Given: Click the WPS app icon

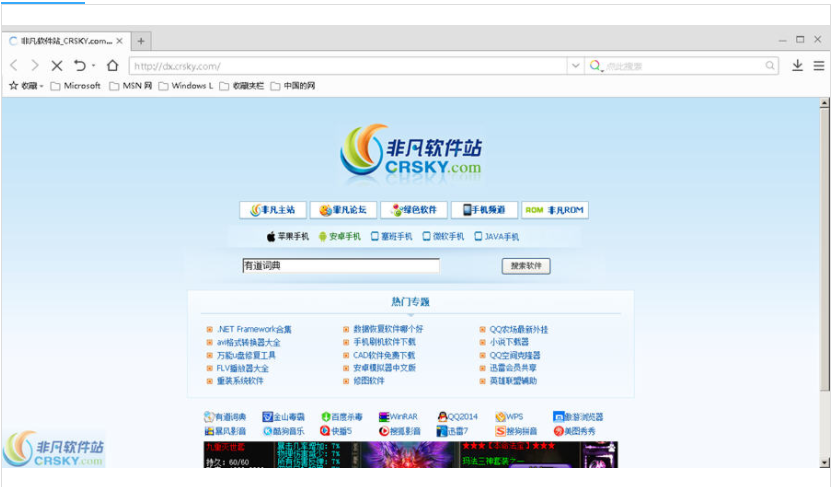Looking at the screenshot, I should point(500,416).
